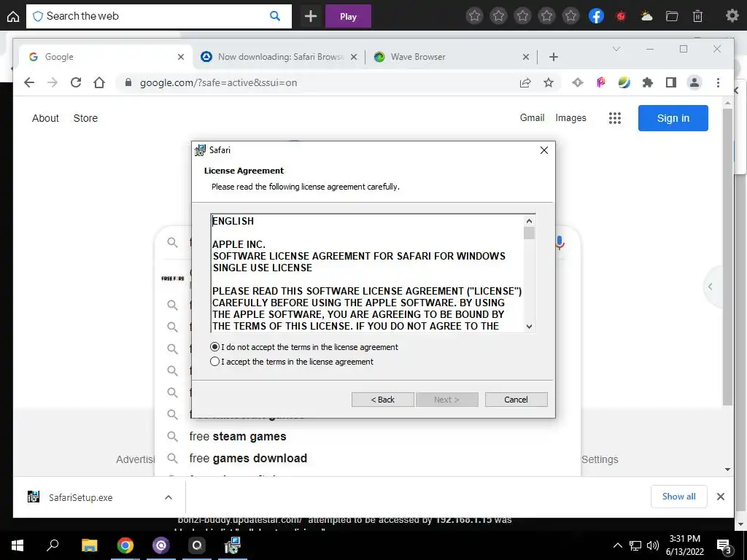Viewport: 747px width, 560px height.
Task: Expand the side panel arrow on the page edge
Action: tap(711, 286)
